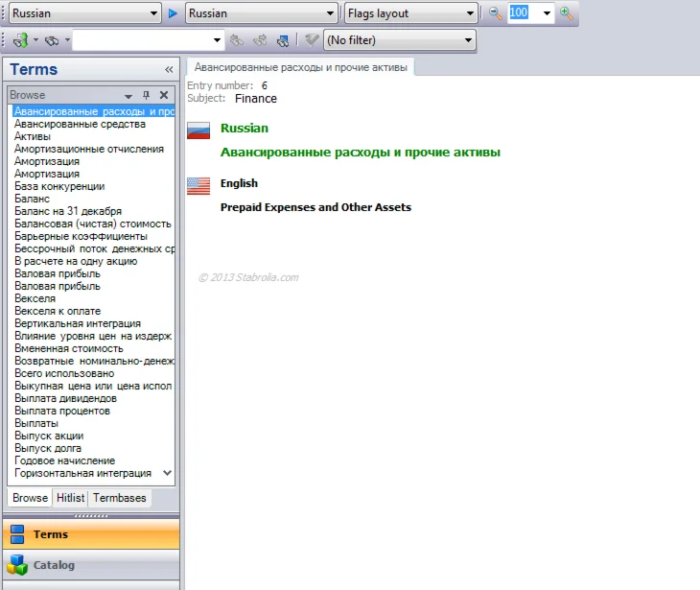700x590 pixels.
Task: Click the green Russian term heading text
Action: (361, 153)
